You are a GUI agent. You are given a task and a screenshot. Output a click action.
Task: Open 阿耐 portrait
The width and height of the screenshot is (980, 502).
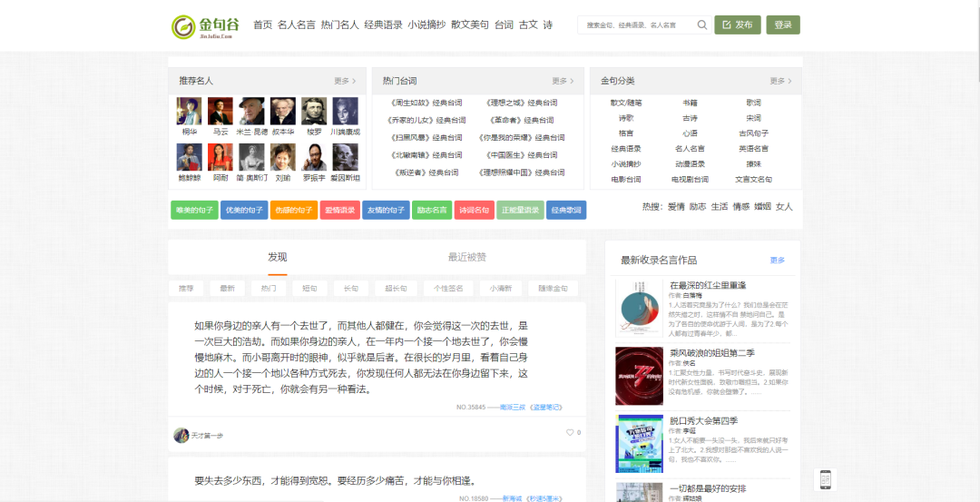pos(220,157)
